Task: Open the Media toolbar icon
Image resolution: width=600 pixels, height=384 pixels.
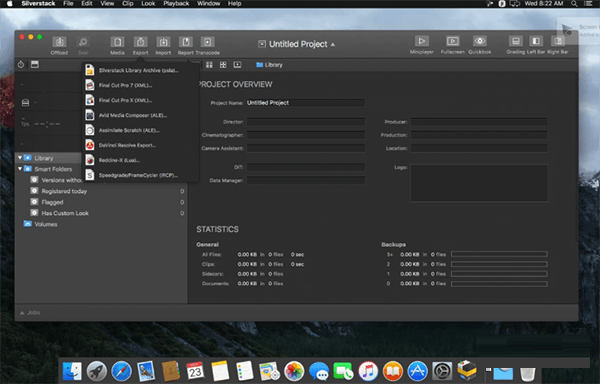Action: click(117, 42)
